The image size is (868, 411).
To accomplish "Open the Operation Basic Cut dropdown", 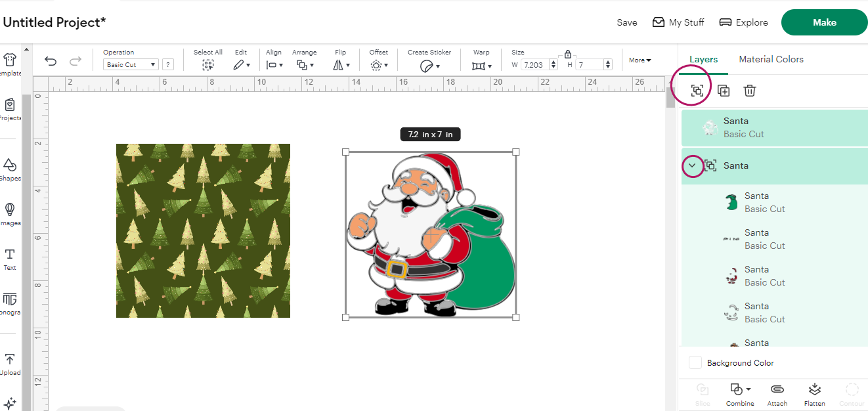I will [131, 64].
